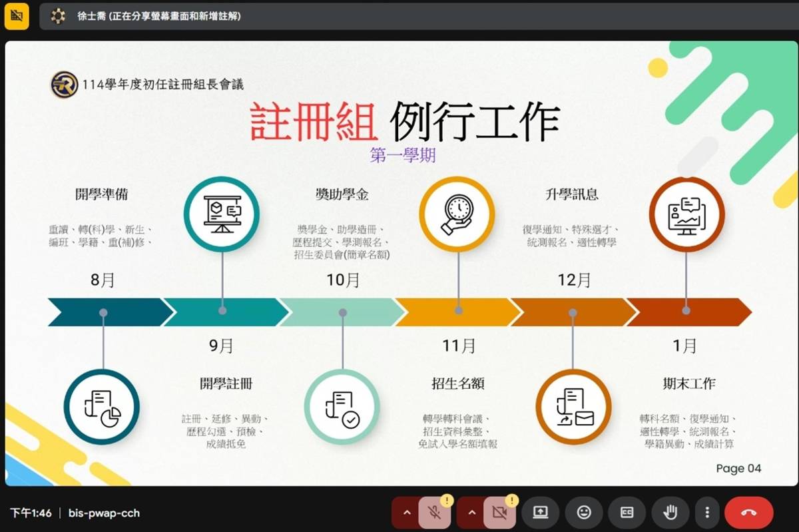799x532 pixels.
Task: Click the 1月 month label
Action: pos(684,346)
